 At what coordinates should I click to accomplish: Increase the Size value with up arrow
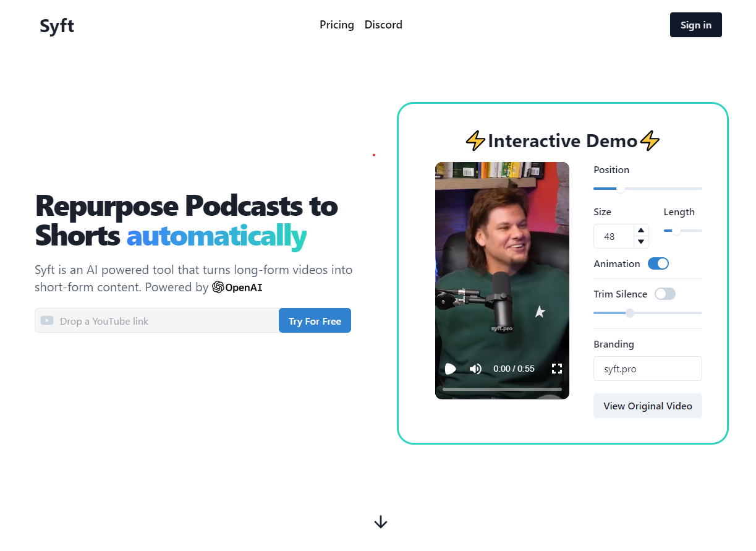click(641, 231)
